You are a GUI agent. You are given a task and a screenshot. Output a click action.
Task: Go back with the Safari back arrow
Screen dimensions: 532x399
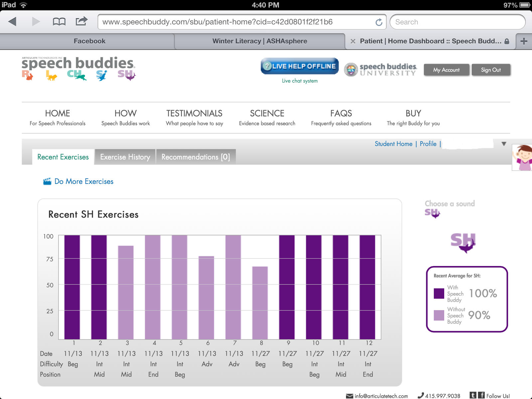pyautogui.click(x=12, y=22)
